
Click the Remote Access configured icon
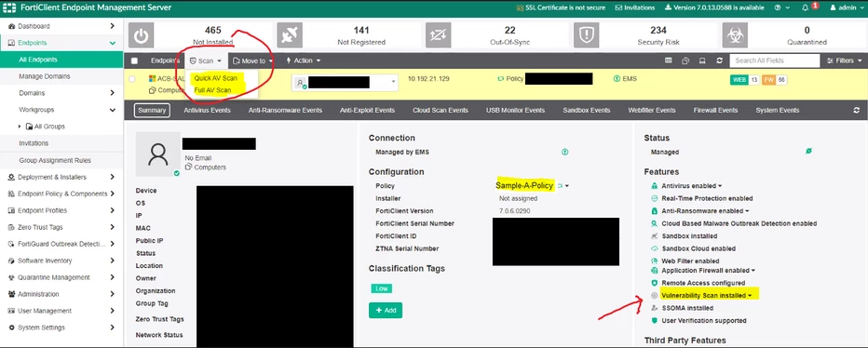click(x=655, y=283)
